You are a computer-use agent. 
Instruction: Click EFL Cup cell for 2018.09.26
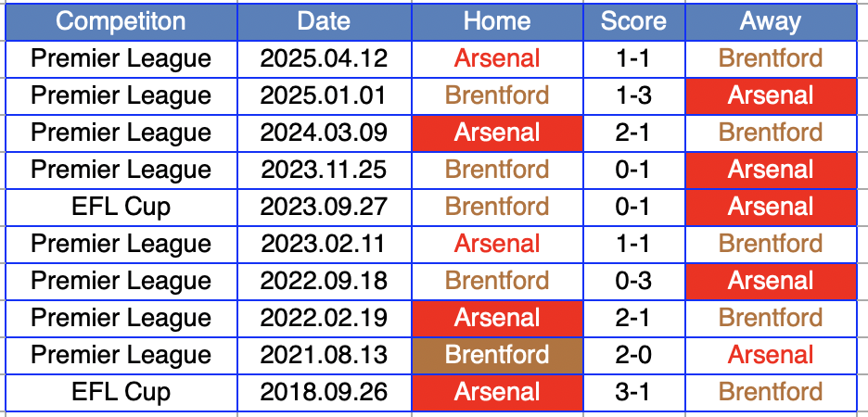121,392
